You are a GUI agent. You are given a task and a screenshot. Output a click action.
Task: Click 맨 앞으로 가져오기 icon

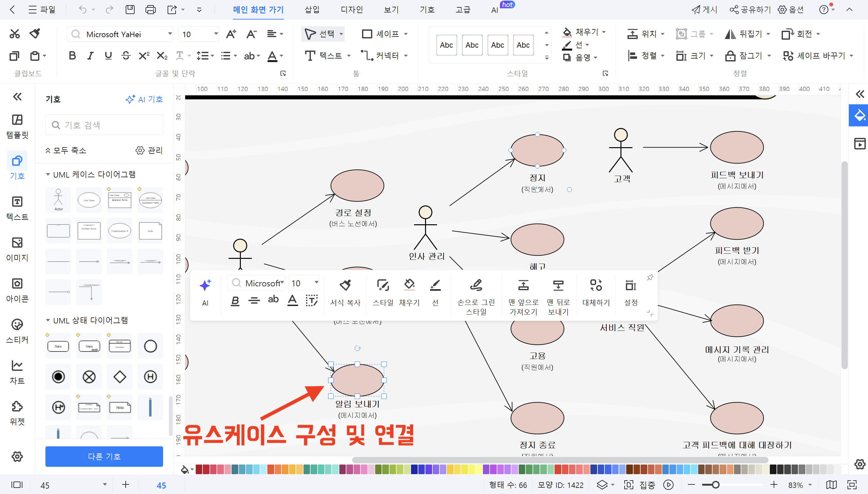tap(523, 292)
